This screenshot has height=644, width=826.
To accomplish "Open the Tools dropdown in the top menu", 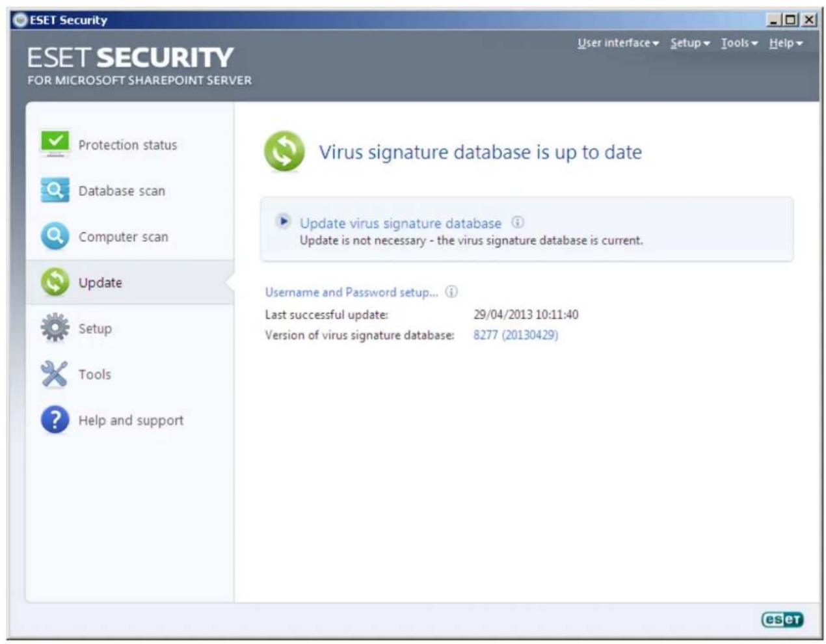I will 739,43.
